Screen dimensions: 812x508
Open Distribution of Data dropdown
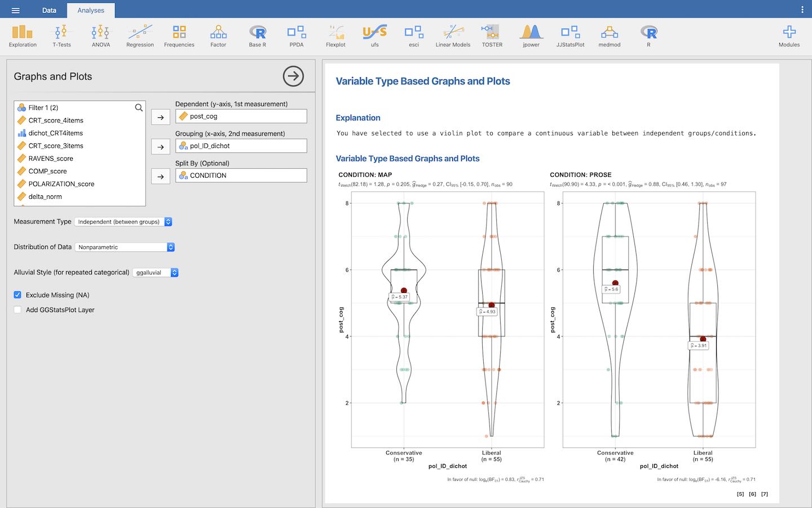coord(125,247)
